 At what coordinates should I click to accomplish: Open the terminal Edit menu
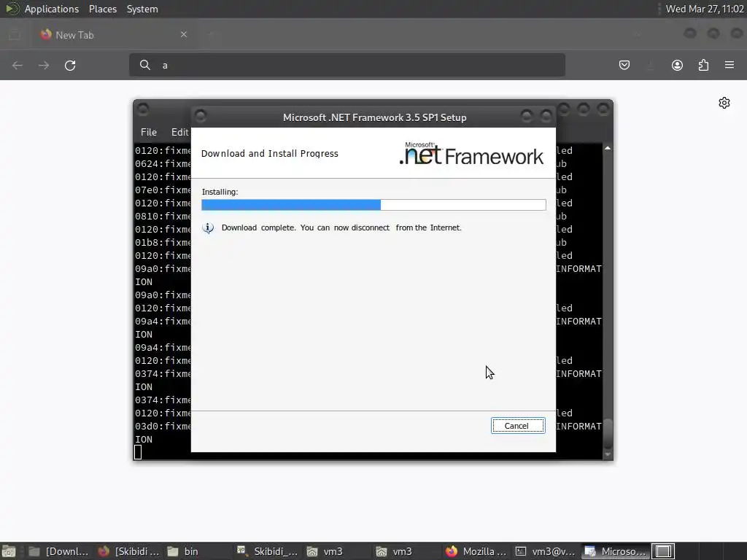(179, 132)
